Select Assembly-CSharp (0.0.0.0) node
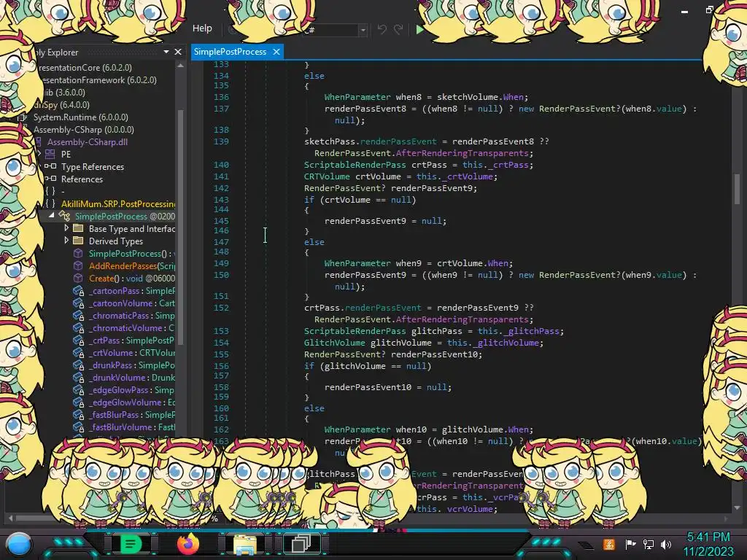The width and height of the screenshot is (747, 560). coord(83,130)
